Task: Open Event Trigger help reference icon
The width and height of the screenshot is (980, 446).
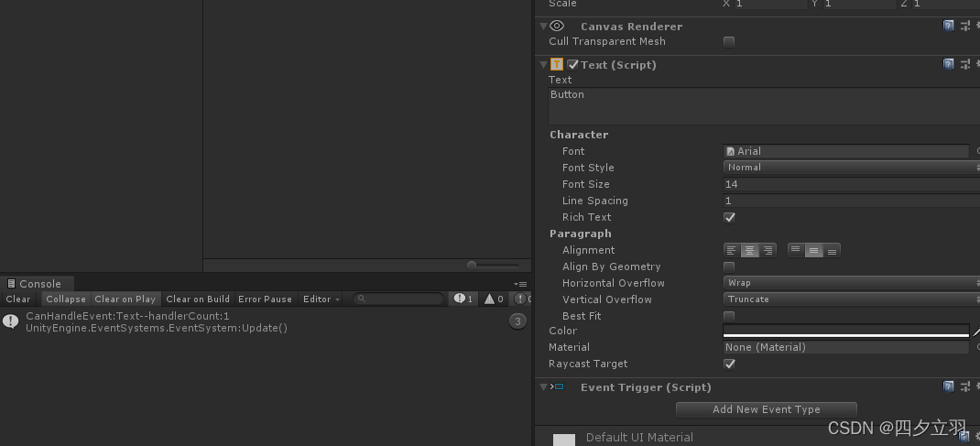Action: (x=948, y=386)
